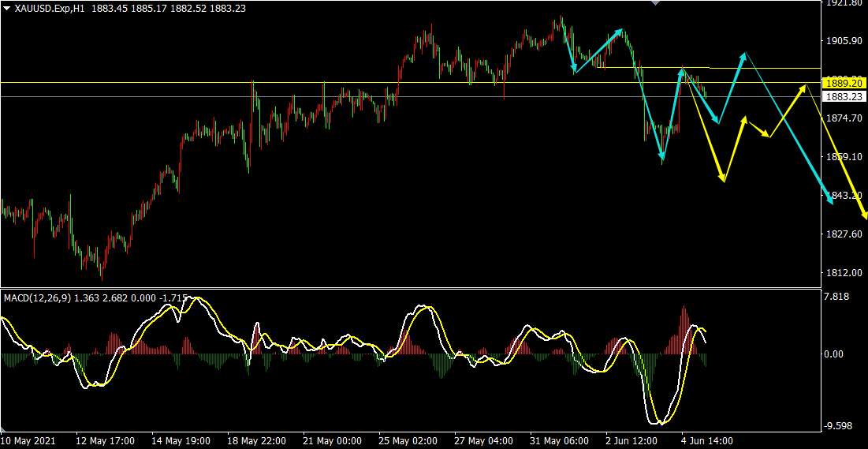
Task: Click the triangle menu beside XAUUSD.Exp,H1
Action: point(7,8)
